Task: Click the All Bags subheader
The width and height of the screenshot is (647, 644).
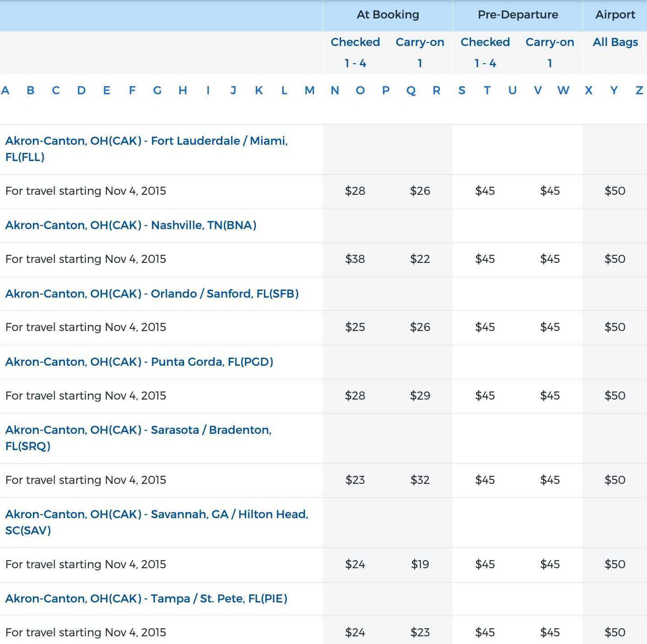Action: pyautogui.click(x=615, y=42)
